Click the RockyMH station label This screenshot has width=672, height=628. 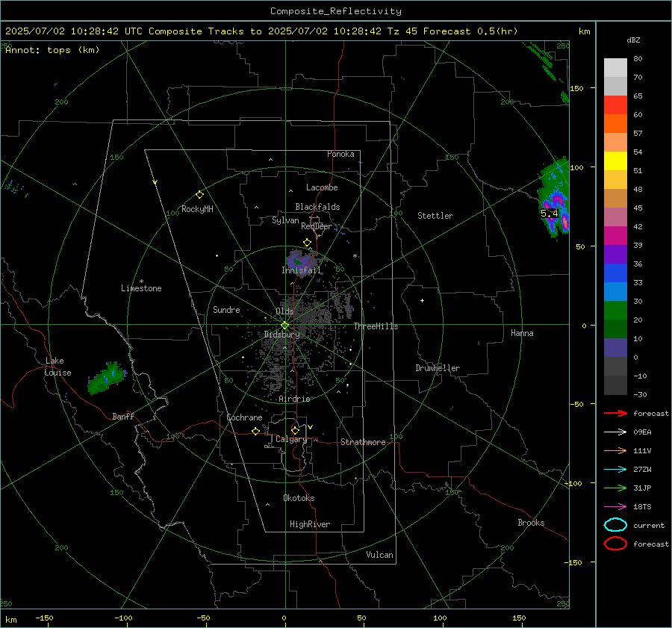point(197,209)
